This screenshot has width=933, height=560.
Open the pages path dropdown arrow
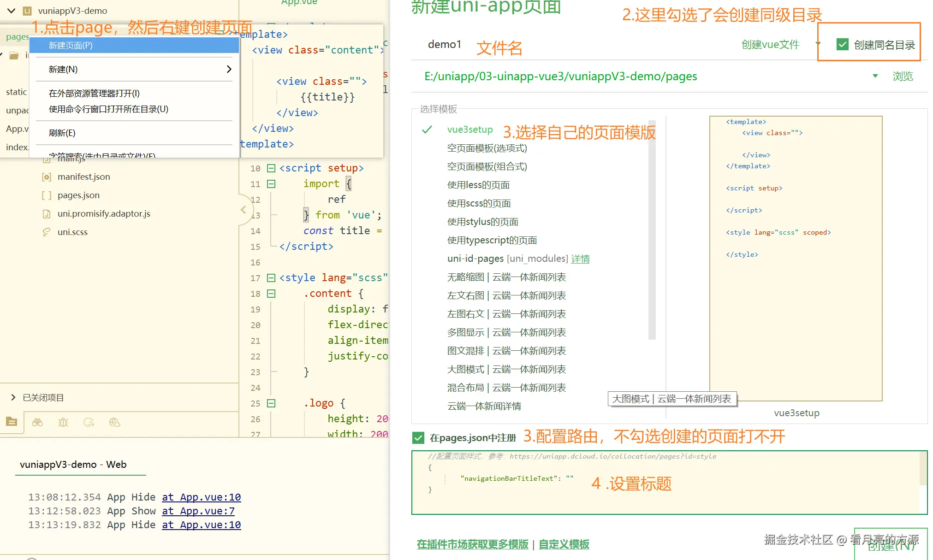pos(875,76)
